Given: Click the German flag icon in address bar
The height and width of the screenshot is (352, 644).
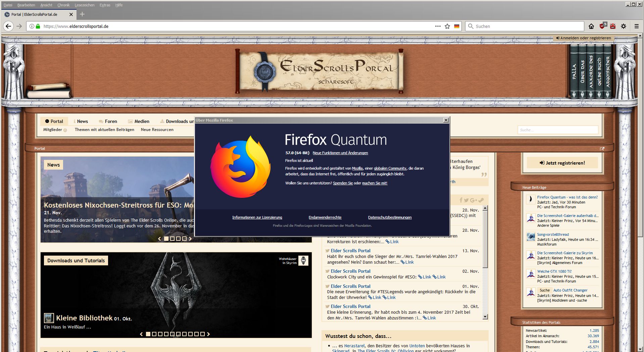Looking at the screenshot, I should pos(457,26).
